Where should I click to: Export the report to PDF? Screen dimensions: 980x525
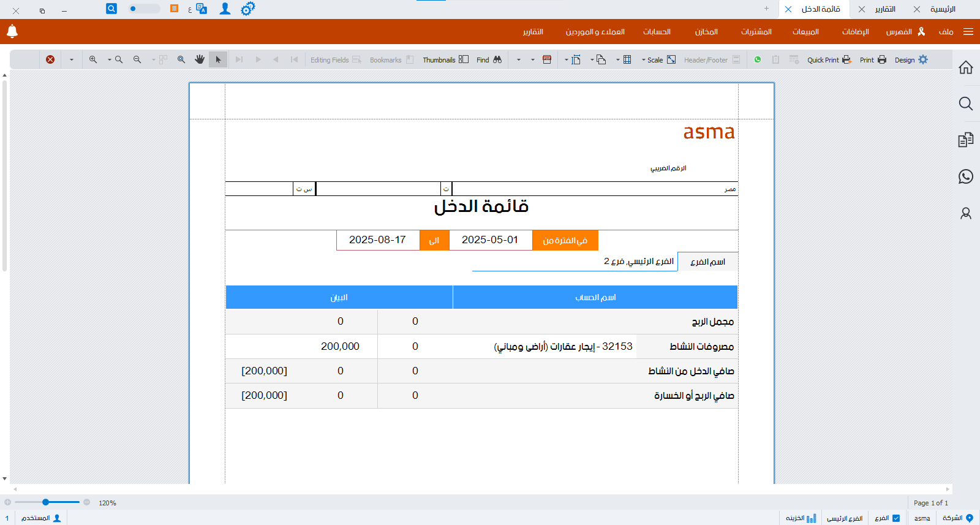(547, 59)
